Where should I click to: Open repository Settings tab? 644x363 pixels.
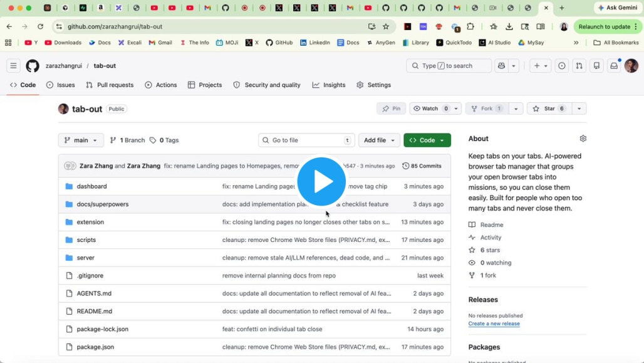pos(373,85)
